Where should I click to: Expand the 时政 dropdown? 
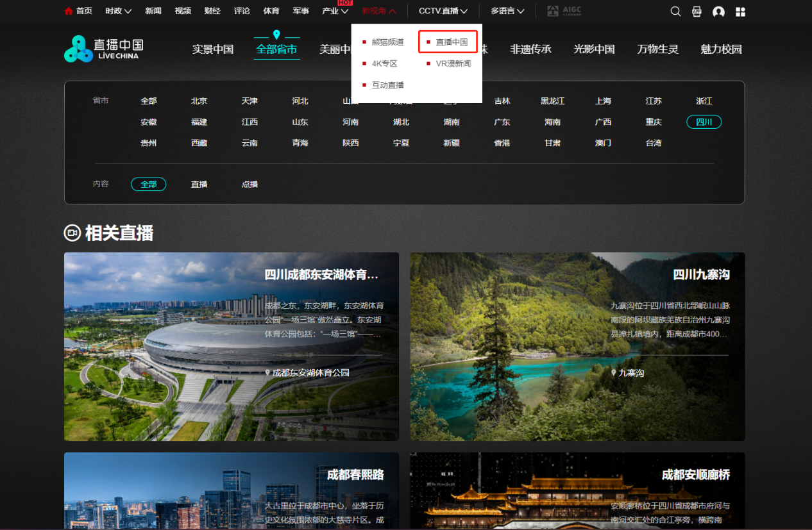119,11
